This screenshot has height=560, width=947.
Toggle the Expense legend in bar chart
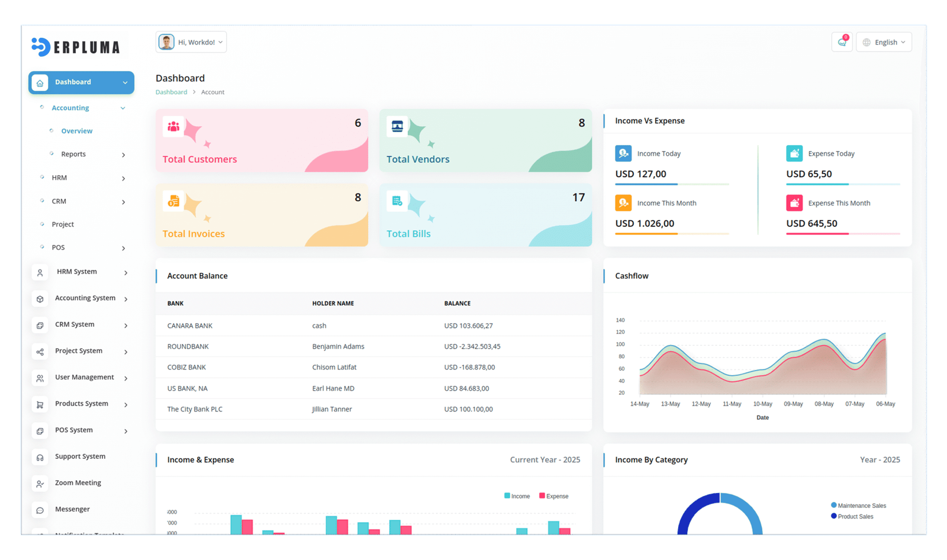[553, 496]
